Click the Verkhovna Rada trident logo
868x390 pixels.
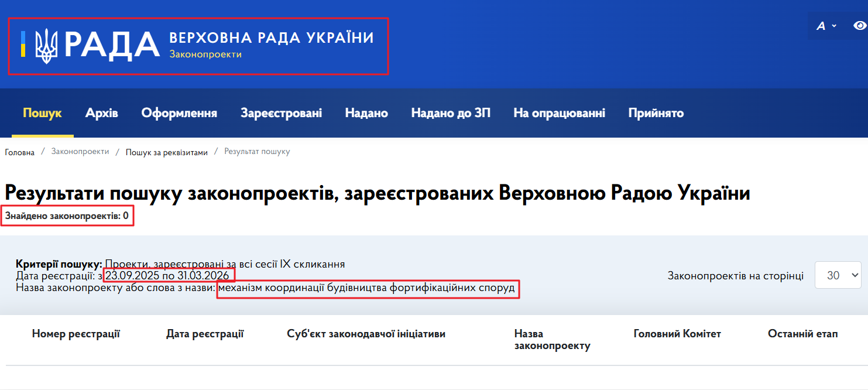(47, 46)
